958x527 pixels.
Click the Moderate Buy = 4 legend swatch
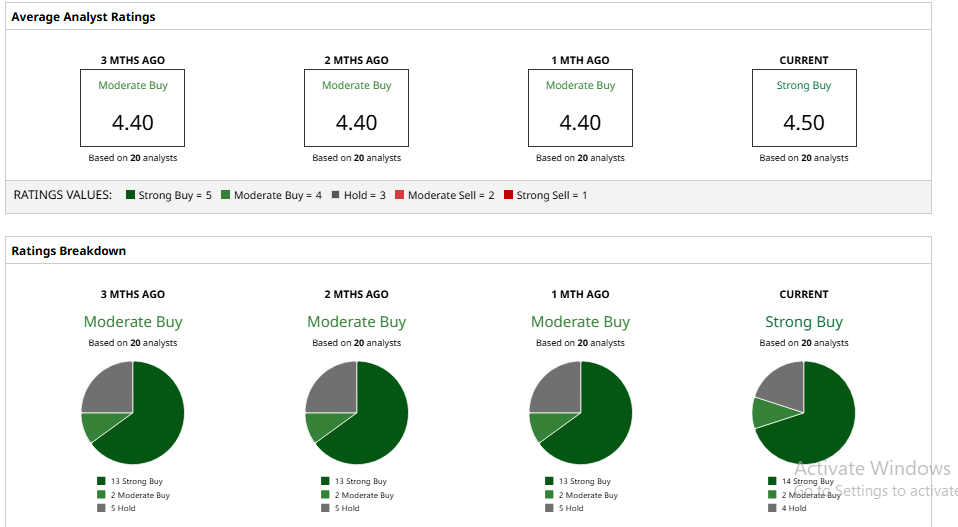coord(225,195)
